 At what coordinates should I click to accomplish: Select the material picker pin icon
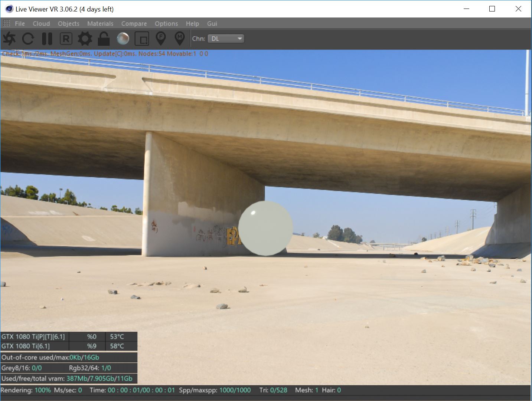coord(180,39)
